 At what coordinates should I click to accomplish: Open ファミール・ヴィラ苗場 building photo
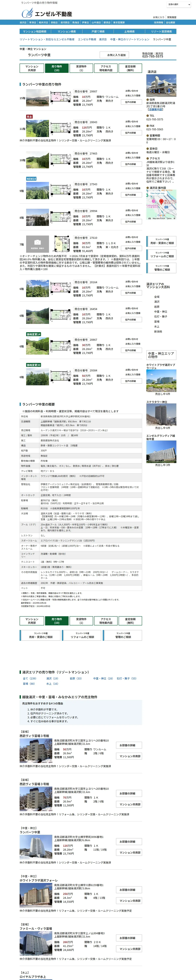(36, 943)
